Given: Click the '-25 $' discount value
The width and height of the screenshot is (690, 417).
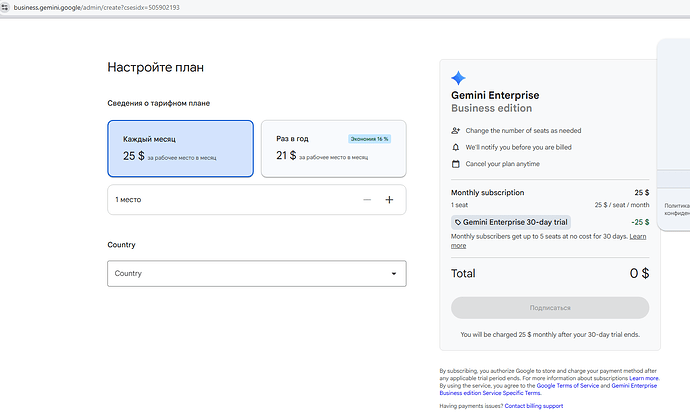Looking at the screenshot, I should coord(640,222).
